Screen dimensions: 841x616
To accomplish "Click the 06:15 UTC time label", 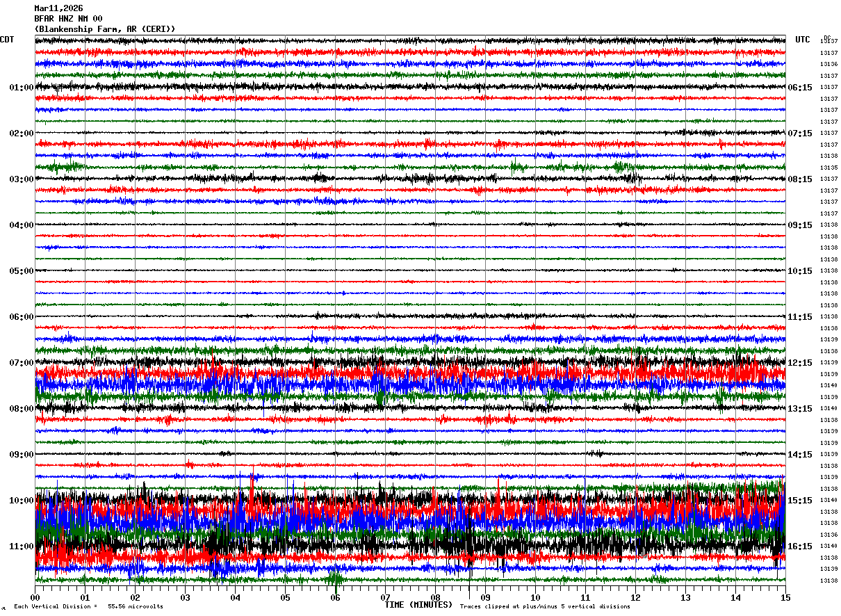I will (800, 88).
